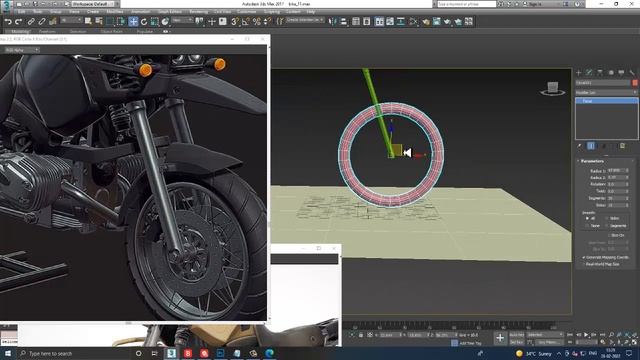Toggle Angle Snap icon
Image resolution: width=640 pixels, height=360 pixels.
pos(246,21)
